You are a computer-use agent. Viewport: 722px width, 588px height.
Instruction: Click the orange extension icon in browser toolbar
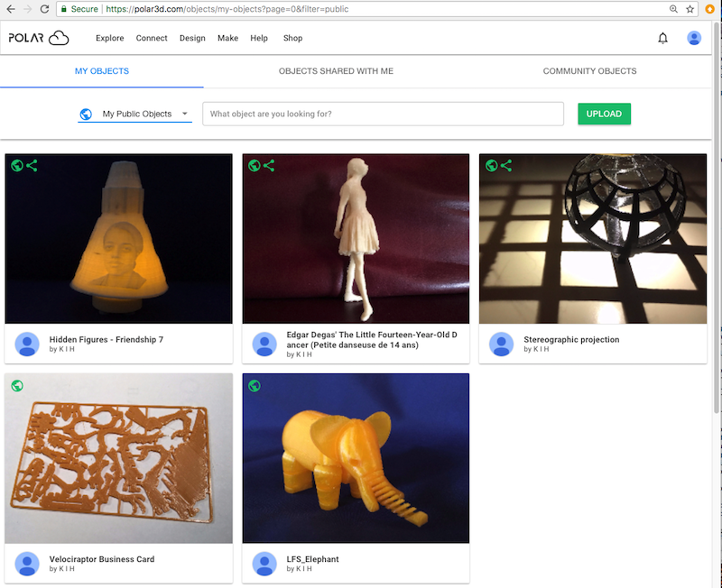[710, 9]
